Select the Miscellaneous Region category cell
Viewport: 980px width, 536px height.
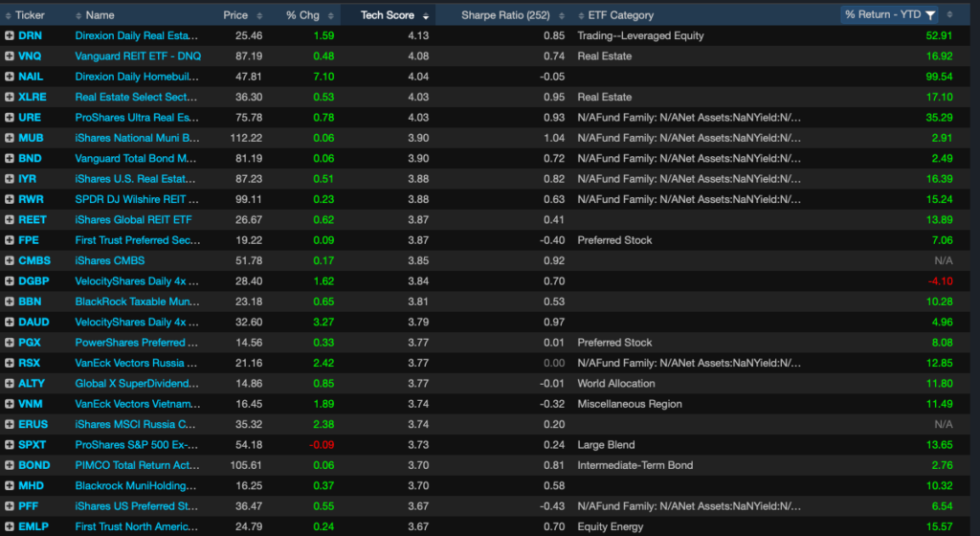pos(630,404)
